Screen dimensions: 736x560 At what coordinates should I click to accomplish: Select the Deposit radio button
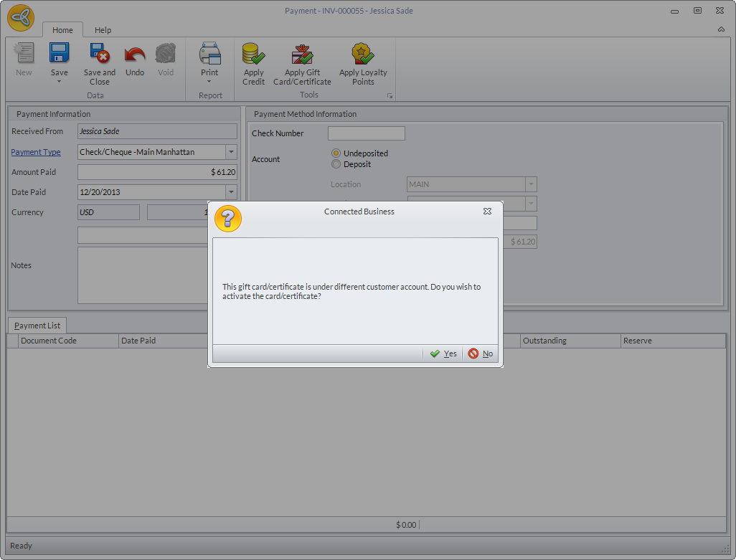(x=336, y=164)
